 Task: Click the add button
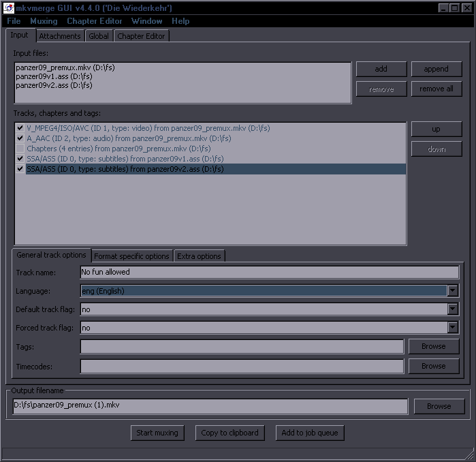pos(381,69)
